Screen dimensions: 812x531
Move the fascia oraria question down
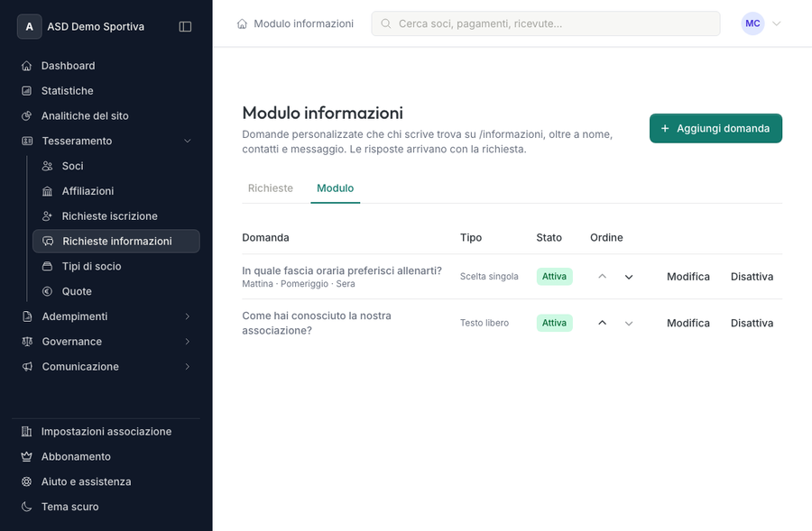[629, 277]
